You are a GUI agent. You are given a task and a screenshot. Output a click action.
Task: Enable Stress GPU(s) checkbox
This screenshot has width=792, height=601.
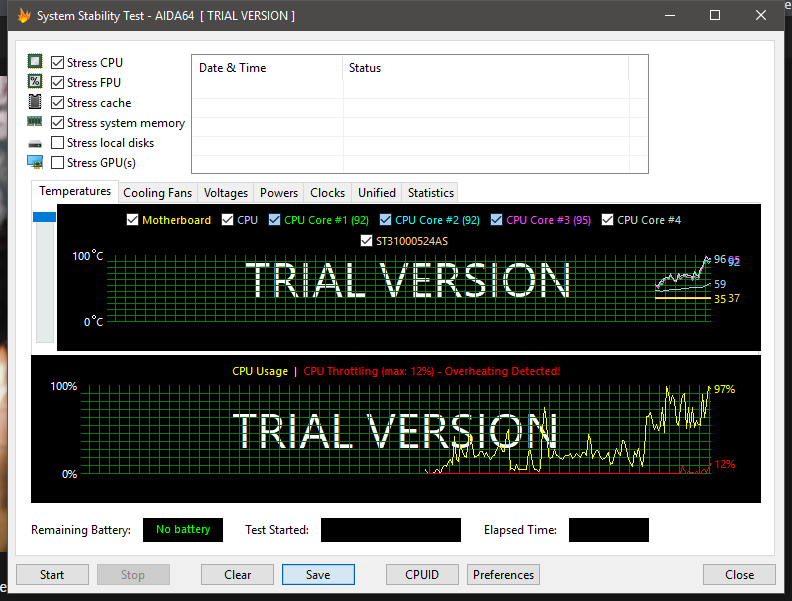tap(58, 163)
